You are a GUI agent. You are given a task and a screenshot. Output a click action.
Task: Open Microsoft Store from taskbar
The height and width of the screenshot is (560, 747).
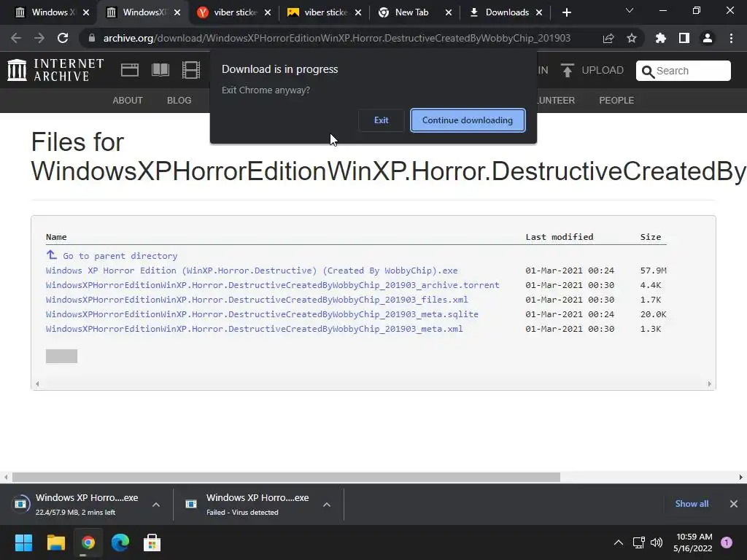tap(152, 542)
